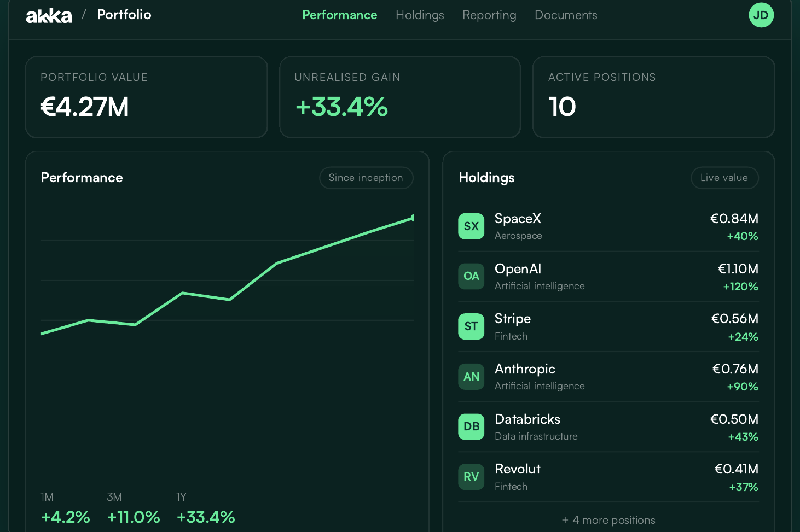
Task: Click the Since inception pill
Action: click(366, 178)
